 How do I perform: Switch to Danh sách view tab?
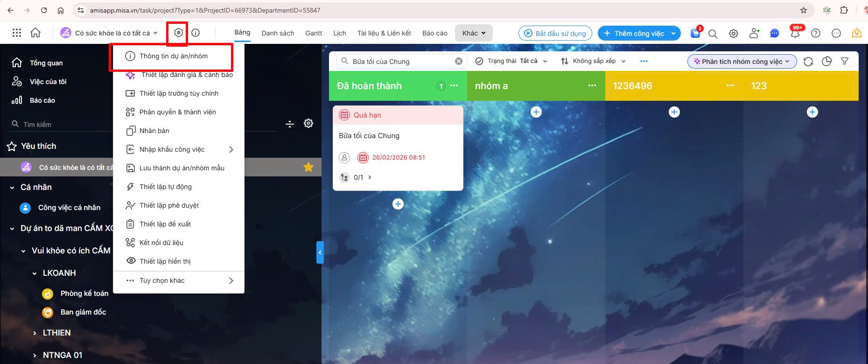pos(278,33)
